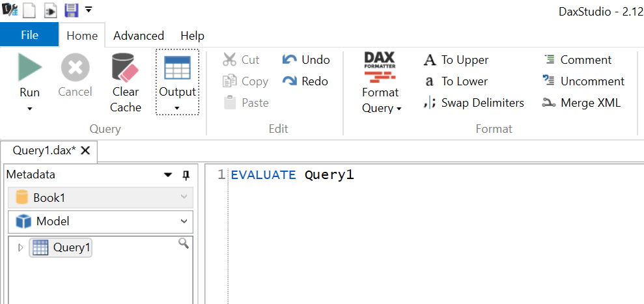Open the Metadata panel options arrow
The image size is (644, 304).
(167, 175)
